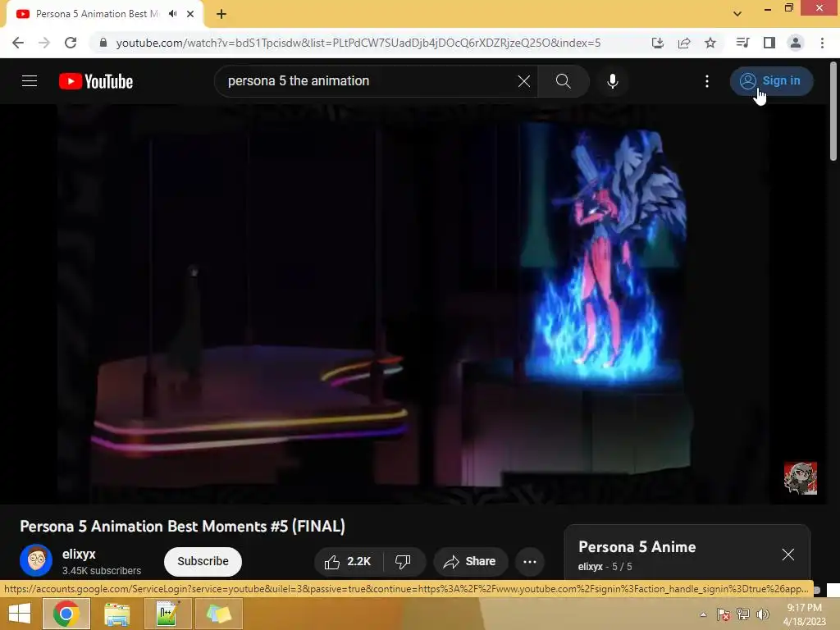Share the video using Share button
The image size is (840, 630).
point(470,561)
